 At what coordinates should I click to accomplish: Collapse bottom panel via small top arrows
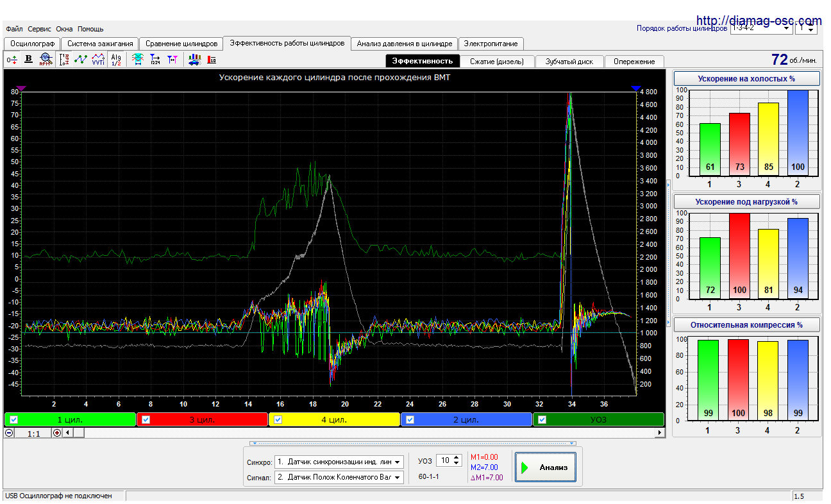pos(413,443)
